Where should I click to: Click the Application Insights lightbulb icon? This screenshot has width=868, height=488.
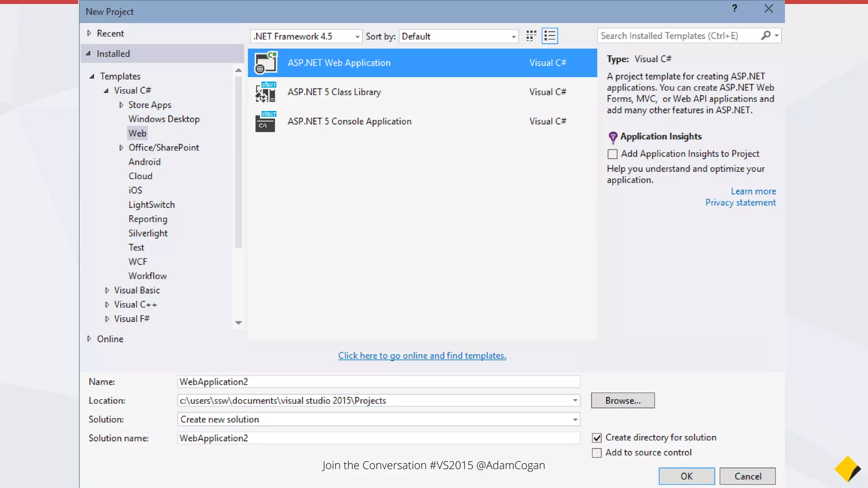(612, 137)
